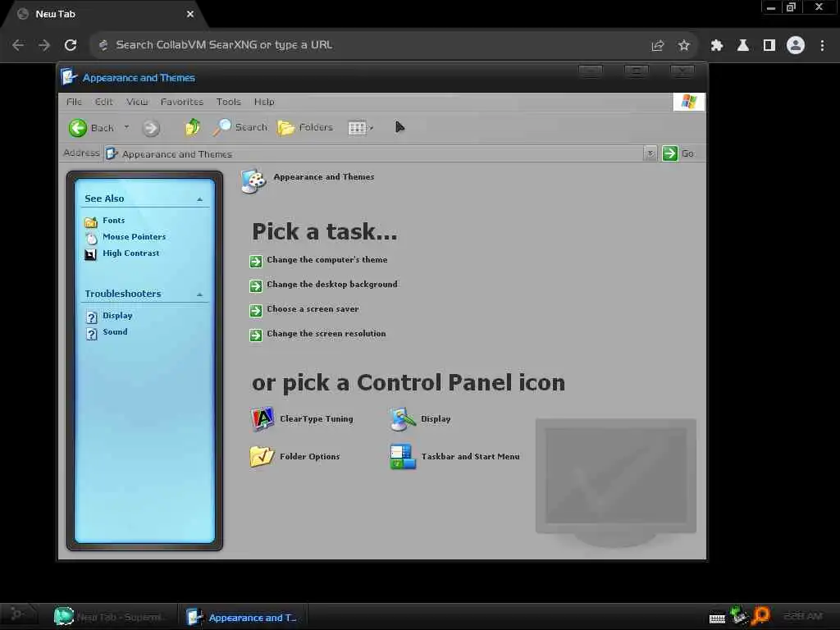Click the Mouse Pointers icon
This screenshot has width=840, height=630.
(x=91, y=237)
